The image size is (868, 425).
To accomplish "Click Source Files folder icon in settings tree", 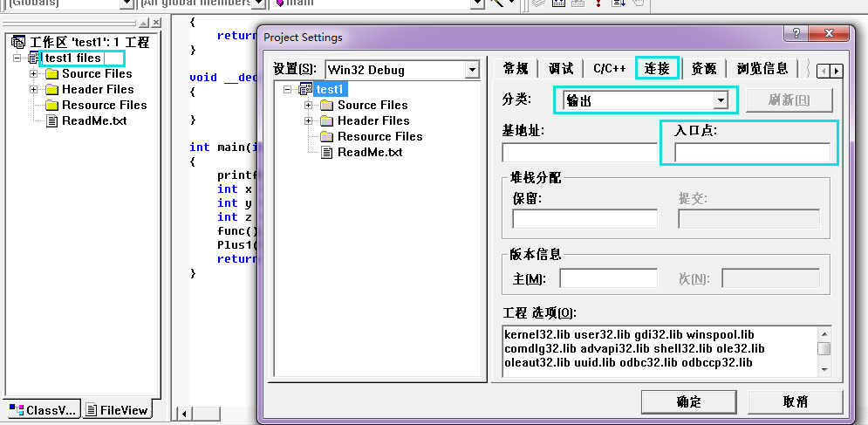I will 327,106.
